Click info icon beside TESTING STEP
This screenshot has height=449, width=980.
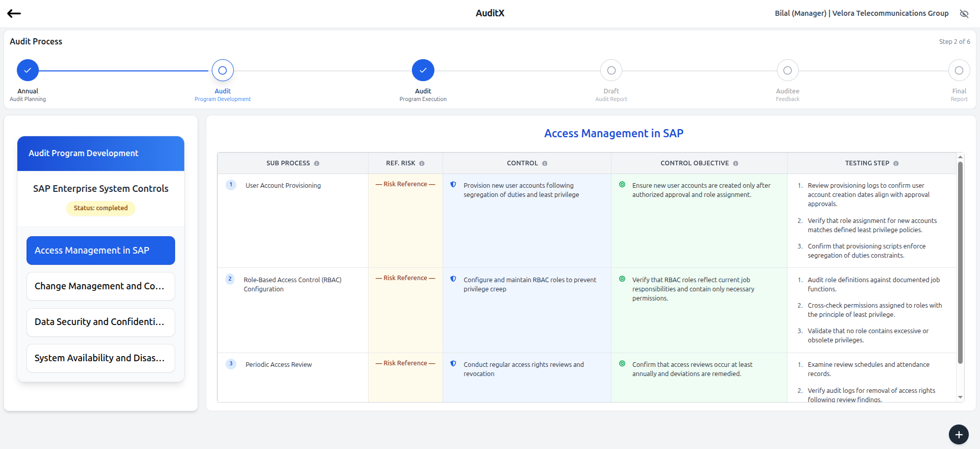(x=896, y=164)
